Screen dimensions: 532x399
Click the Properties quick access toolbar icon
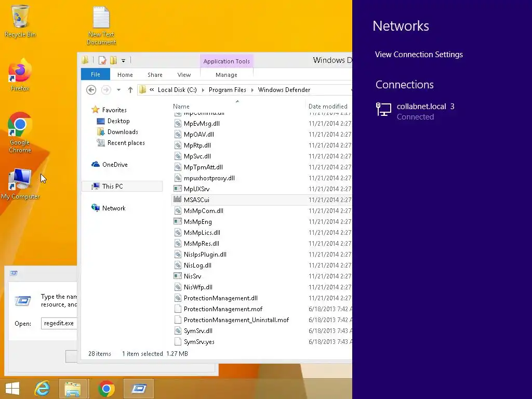click(x=102, y=60)
